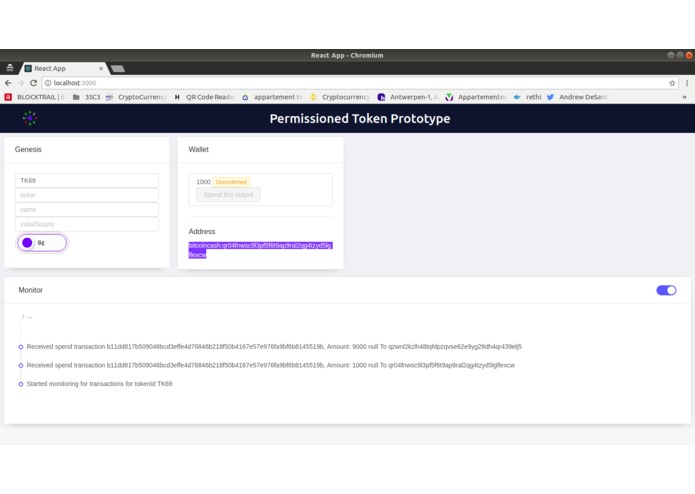
Task: Click the Amount 9000 transaction log entry
Action: [x=274, y=346]
